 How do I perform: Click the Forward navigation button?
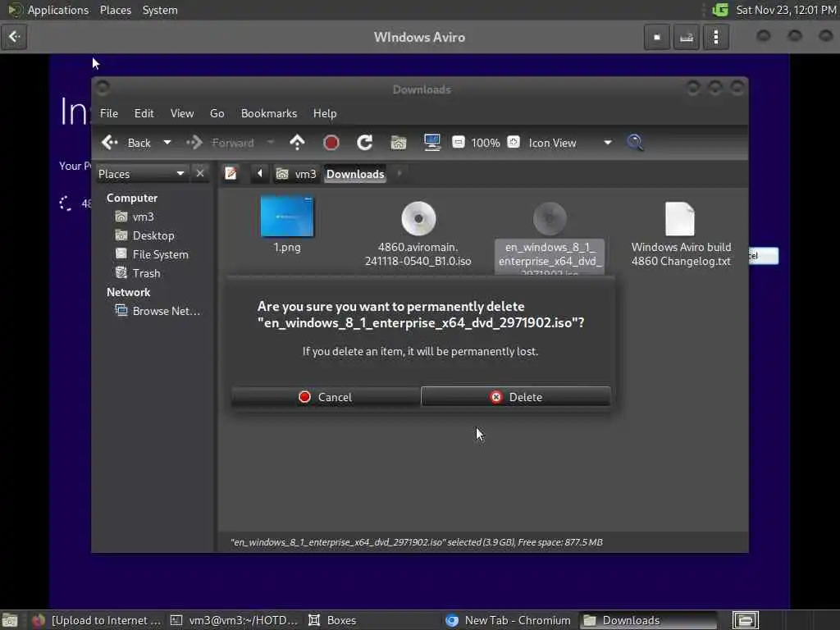tap(220, 143)
